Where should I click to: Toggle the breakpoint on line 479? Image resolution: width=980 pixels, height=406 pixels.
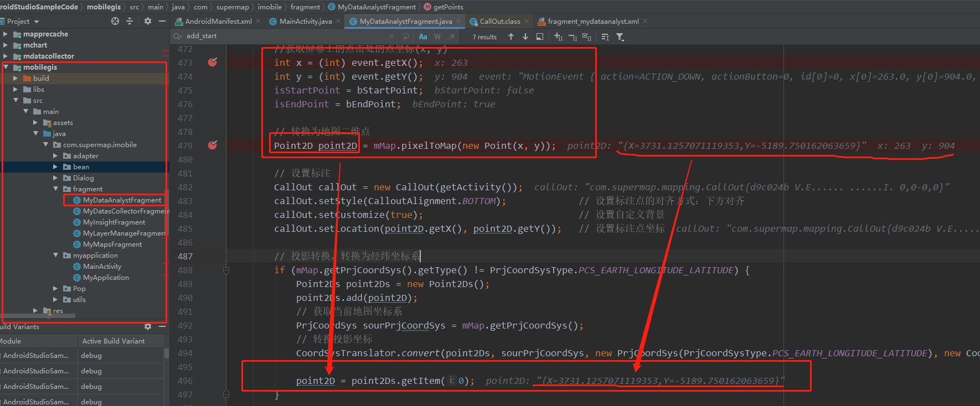pyautogui.click(x=213, y=145)
